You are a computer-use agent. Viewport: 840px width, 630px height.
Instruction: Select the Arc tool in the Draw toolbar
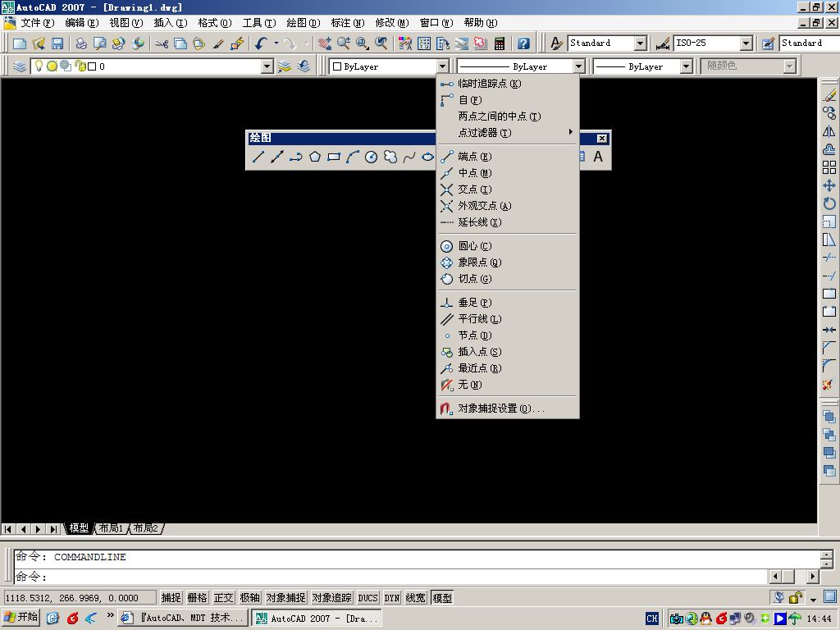pos(352,157)
